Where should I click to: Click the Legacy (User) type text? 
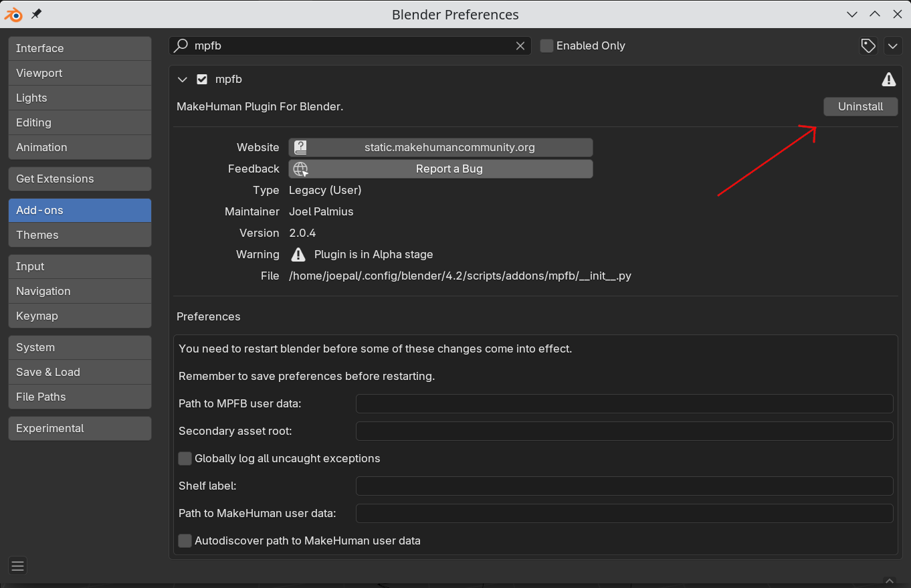pos(325,190)
